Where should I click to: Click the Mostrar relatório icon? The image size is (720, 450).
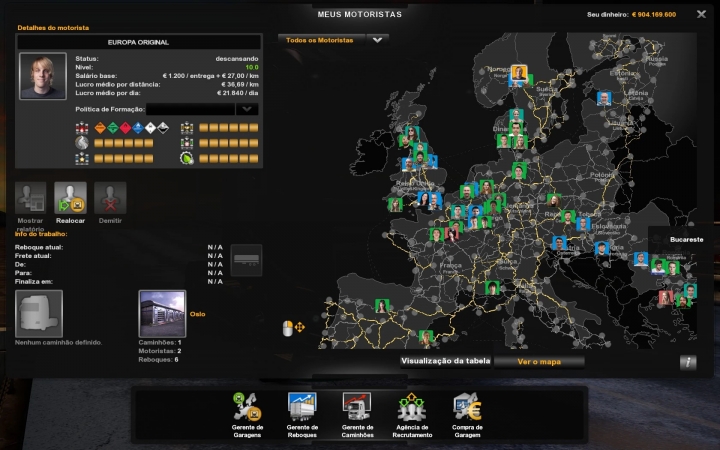pos(31,198)
